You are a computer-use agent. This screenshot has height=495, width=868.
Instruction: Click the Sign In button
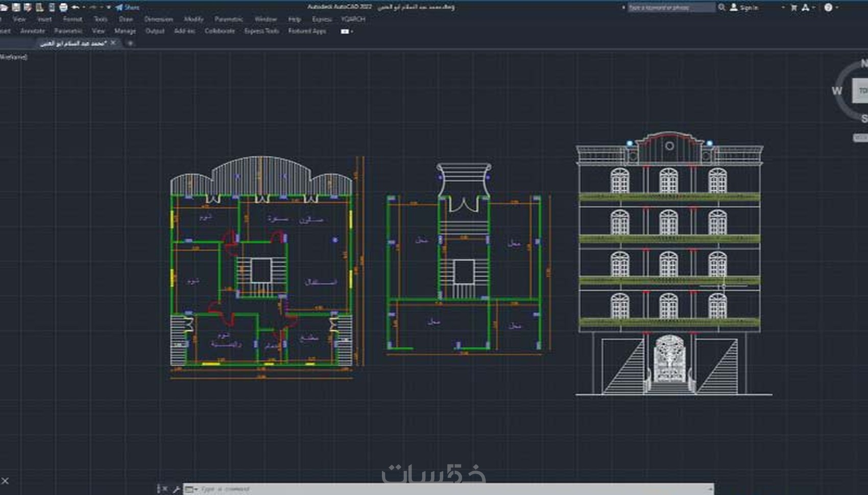click(x=744, y=8)
